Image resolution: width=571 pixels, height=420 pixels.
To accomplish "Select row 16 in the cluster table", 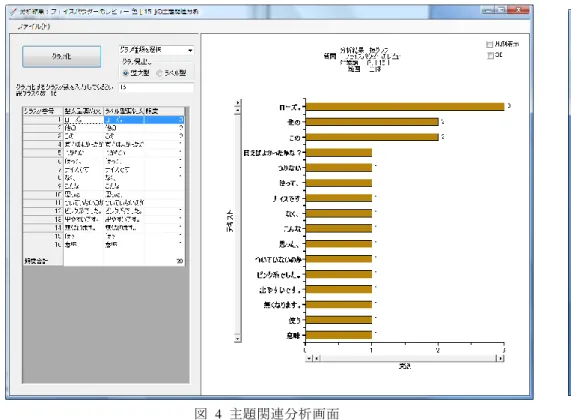I will click(x=104, y=245).
